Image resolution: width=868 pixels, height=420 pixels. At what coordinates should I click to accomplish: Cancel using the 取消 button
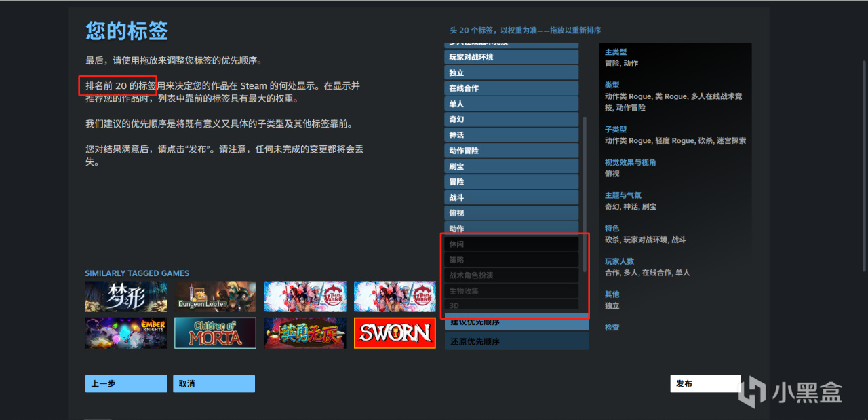click(x=214, y=383)
